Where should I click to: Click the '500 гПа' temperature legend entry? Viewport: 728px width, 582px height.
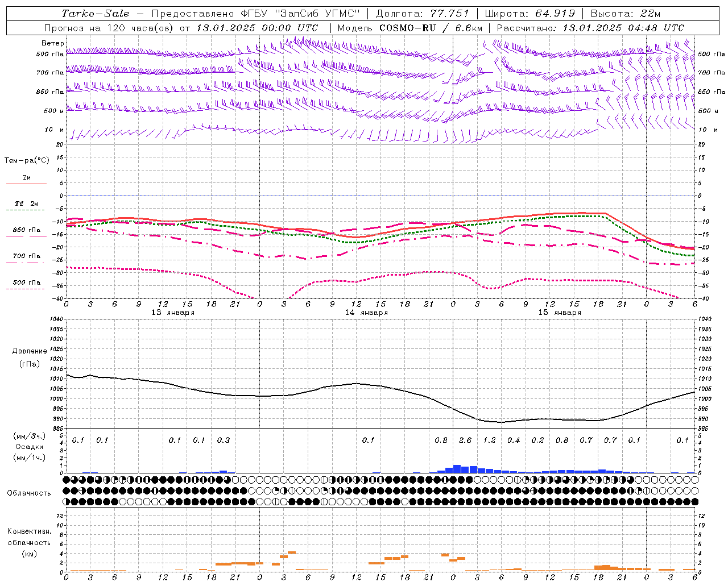coord(27,282)
